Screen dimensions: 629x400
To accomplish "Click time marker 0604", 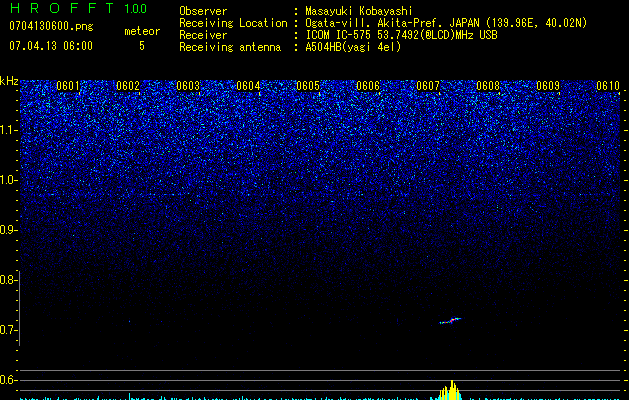I will (x=248, y=86).
